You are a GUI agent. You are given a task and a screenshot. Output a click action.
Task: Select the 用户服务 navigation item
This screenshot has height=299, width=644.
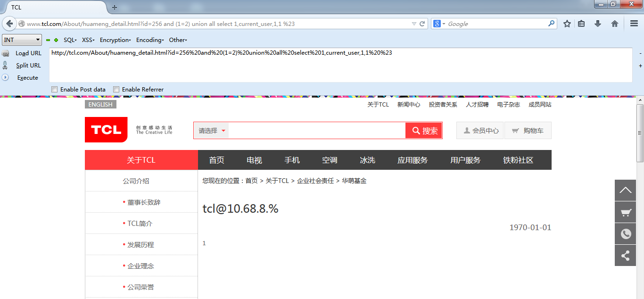click(x=465, y=160)
